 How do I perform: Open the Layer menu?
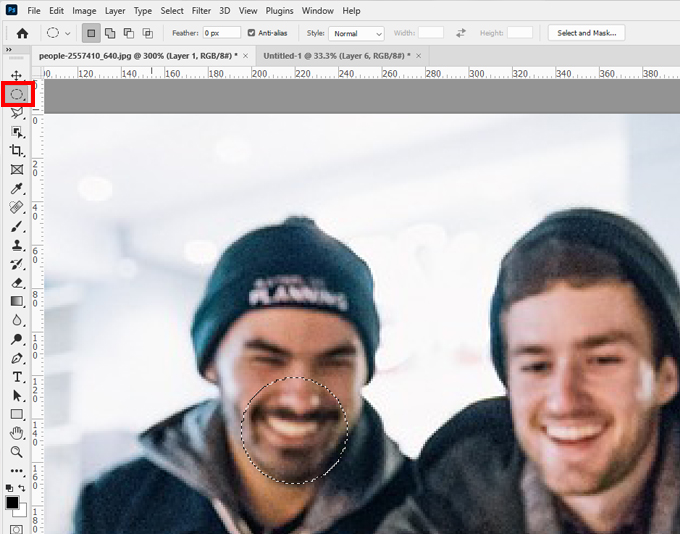tap(115, 11)
